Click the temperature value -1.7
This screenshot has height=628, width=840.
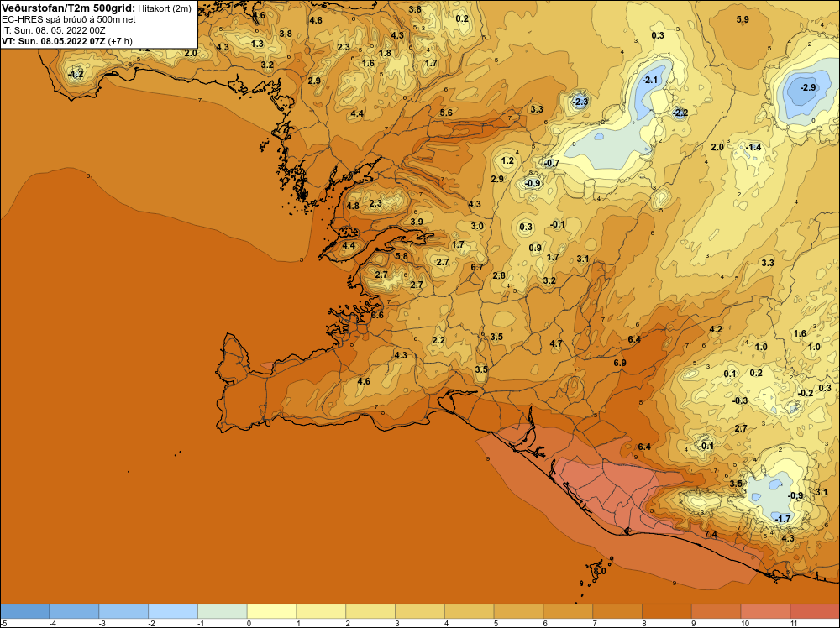coord(783,518)
